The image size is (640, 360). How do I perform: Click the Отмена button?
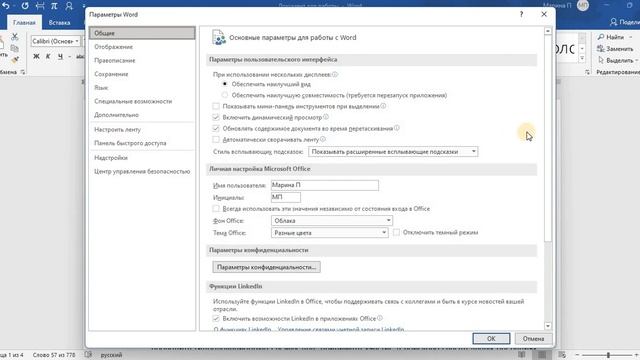pyautogui.click(x=533, y=338)
